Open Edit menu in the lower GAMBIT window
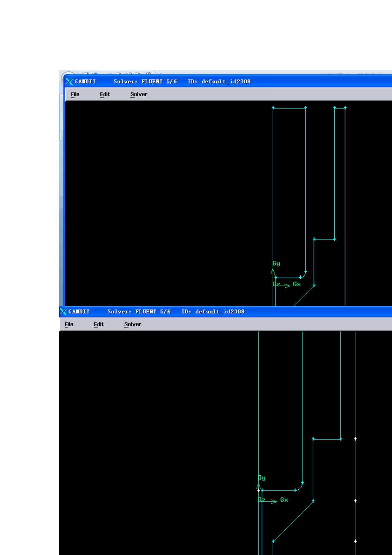The height and width of the screenshot is (555, 392). (99, 325)
